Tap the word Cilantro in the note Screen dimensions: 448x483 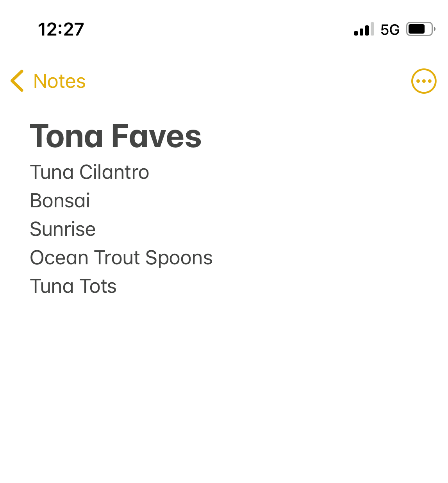(x=114, y=172)
